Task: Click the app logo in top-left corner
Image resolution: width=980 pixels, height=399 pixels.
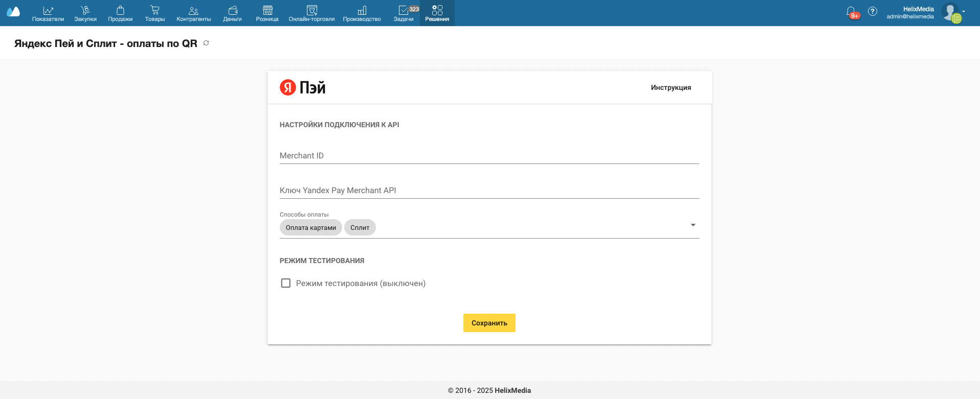Action: (13, 12)
